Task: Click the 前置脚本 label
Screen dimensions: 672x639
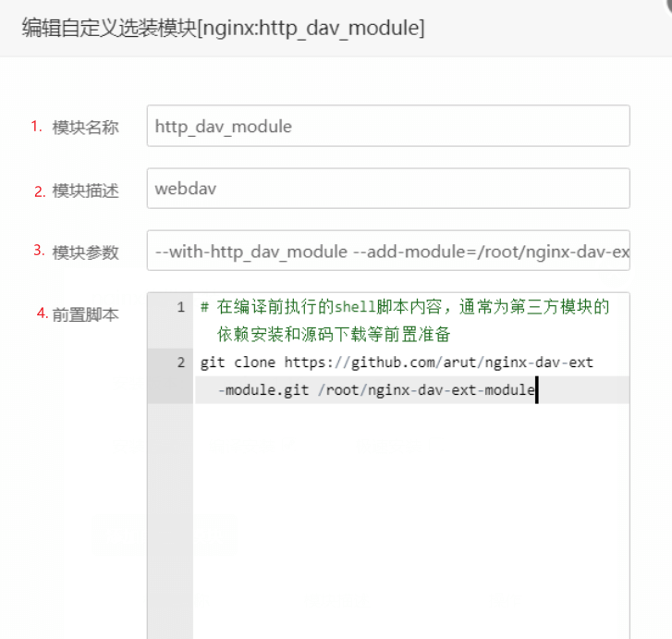Action: point(85,314)
